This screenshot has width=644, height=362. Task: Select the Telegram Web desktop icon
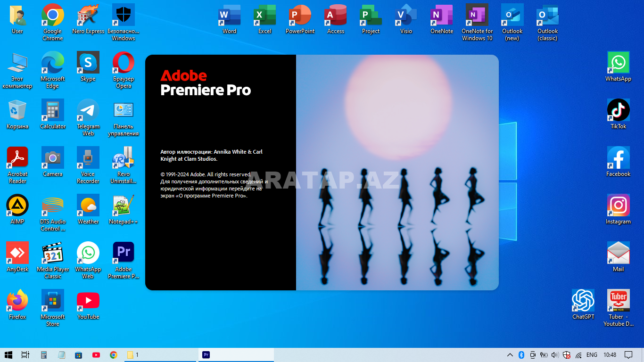pyautogui.click(x=88, y=117)
